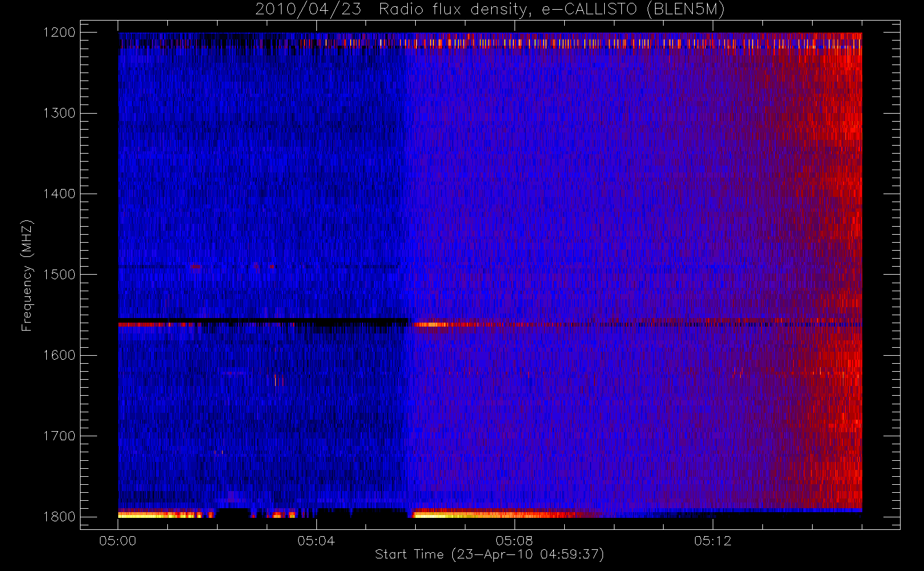
Task: Click the 1700 frequency tick label
Action: tap(60, 436)
